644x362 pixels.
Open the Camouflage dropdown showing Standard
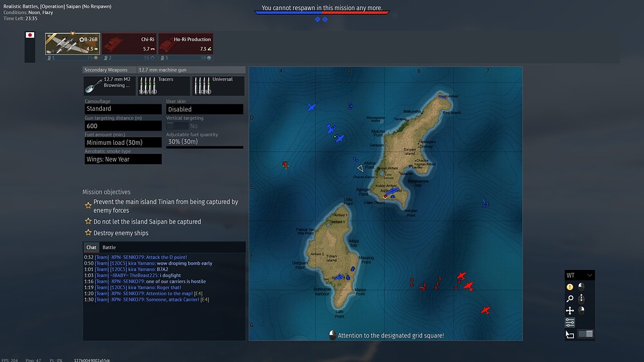point(123,109)
